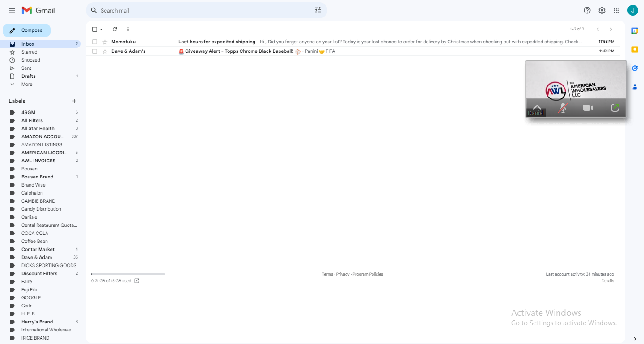The image size is (644, 344).
Task: Open the select dropdown arrow
Action: point(102,29)
